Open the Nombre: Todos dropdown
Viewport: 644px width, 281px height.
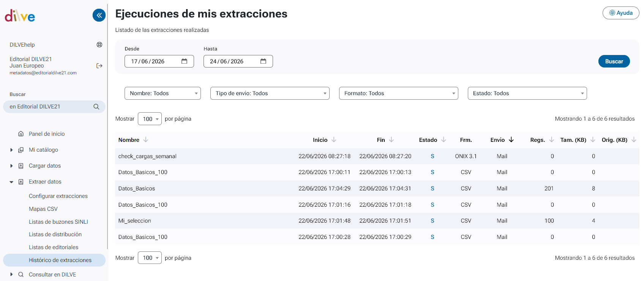tap(163, 93)
